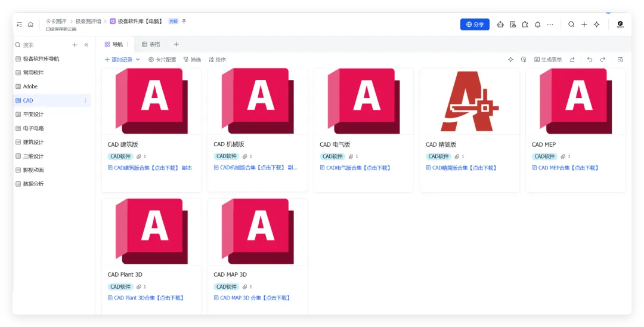
Task: Open the user avatar in the top right
Action: point(620,24)
